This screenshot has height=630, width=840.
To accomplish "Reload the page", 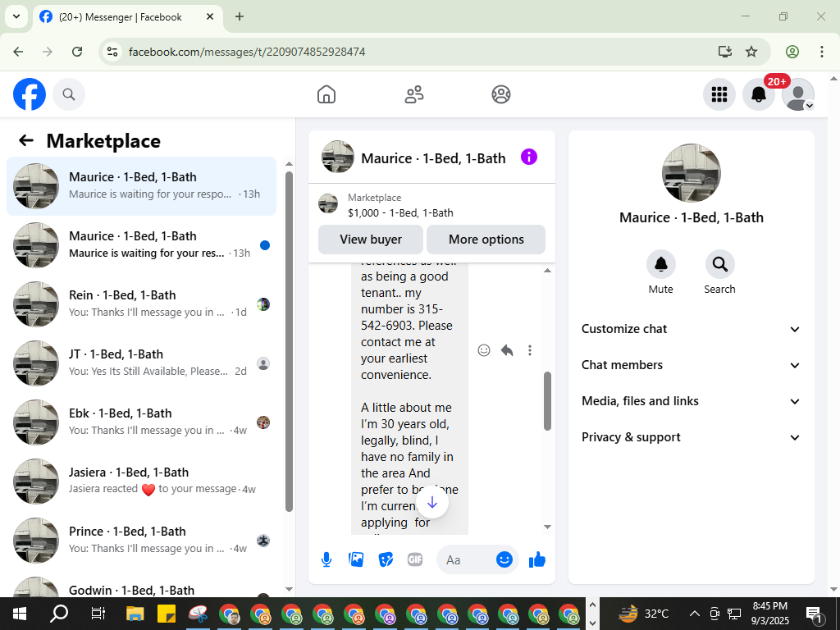I will pos(77,52).
